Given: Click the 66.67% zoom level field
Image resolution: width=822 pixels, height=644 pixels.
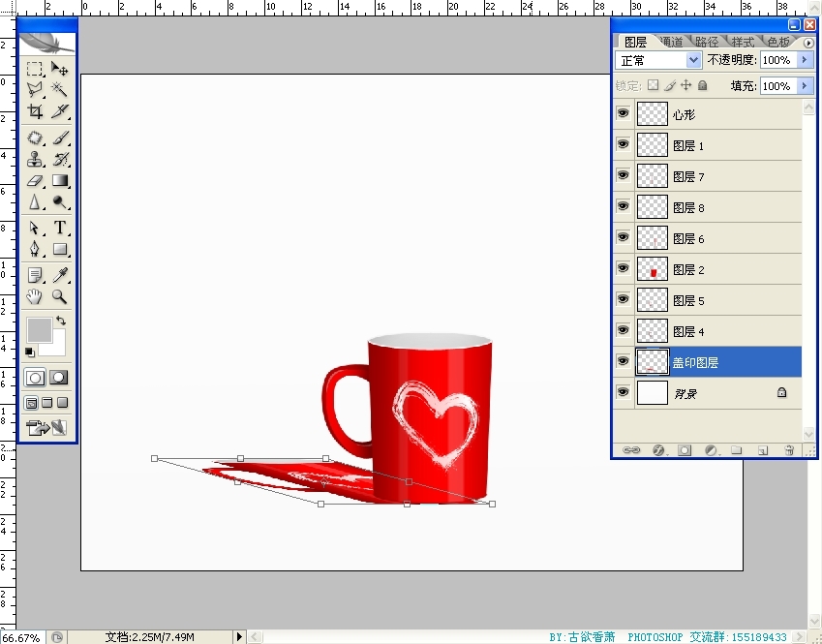Looking at the screenshot, I should coord(21,637).
